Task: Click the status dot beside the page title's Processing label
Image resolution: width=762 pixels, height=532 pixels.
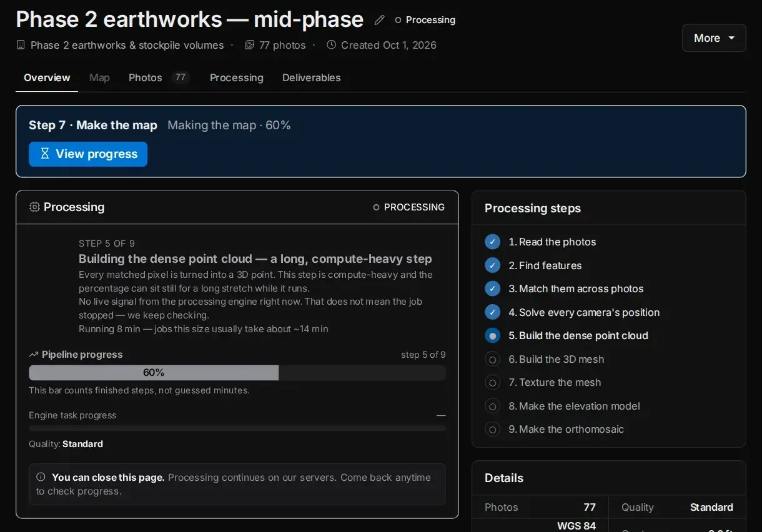Action: click(398, 20)
